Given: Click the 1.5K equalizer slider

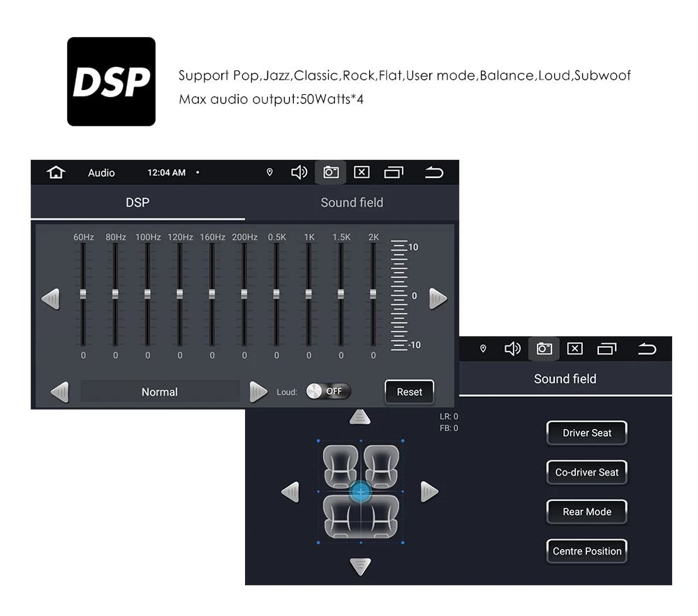Looking at the screenshot, I should (x=341, y=294).
